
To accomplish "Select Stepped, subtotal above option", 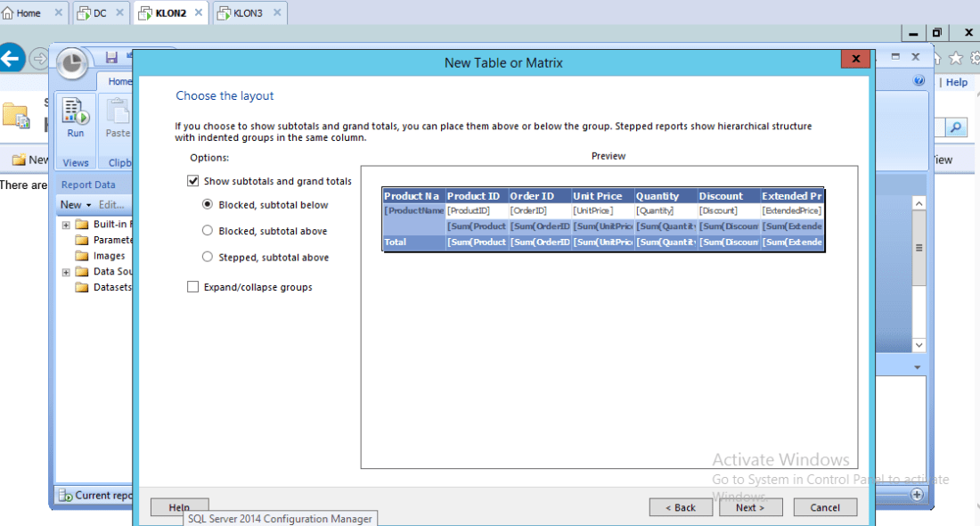I will tap(208, 258).
